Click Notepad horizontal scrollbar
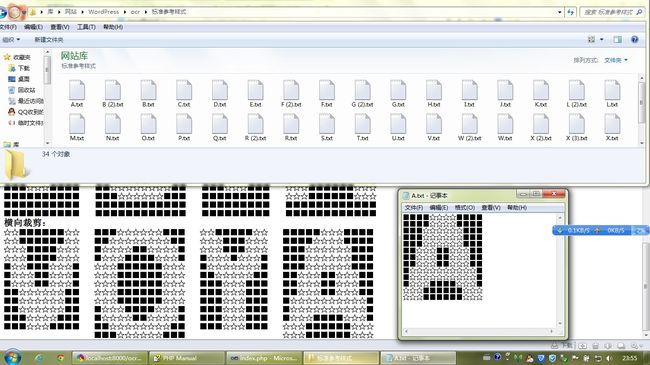Viewport: 650px width, 365px height. pos(479,331)
